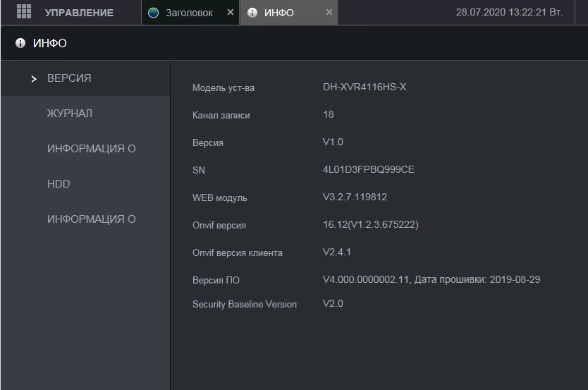
Task: Click the УПРАВЛЕНИЕ label in top bar
Action: click(x=79, y=13)
